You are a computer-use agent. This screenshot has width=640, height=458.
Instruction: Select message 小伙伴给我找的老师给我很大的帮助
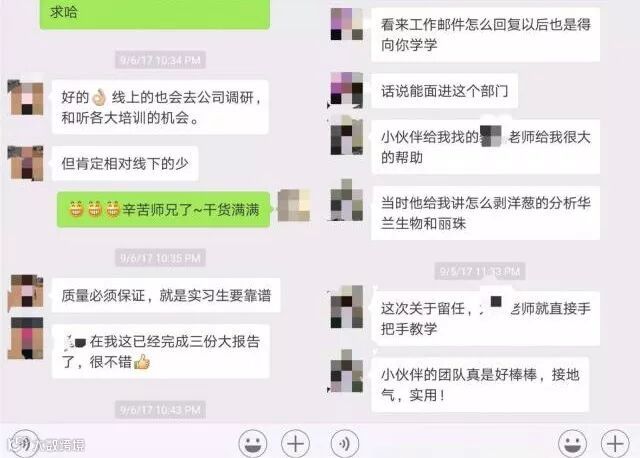(x=485, y=147)
